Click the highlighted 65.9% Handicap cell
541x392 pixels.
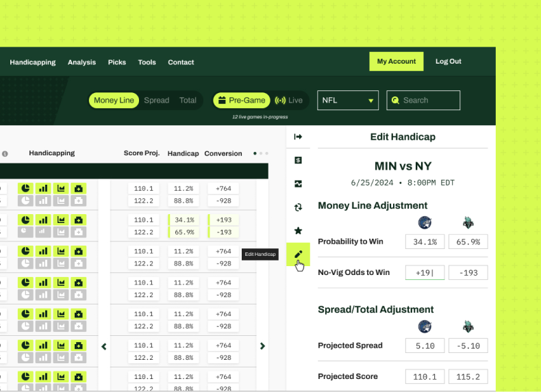tap(184, 232)
